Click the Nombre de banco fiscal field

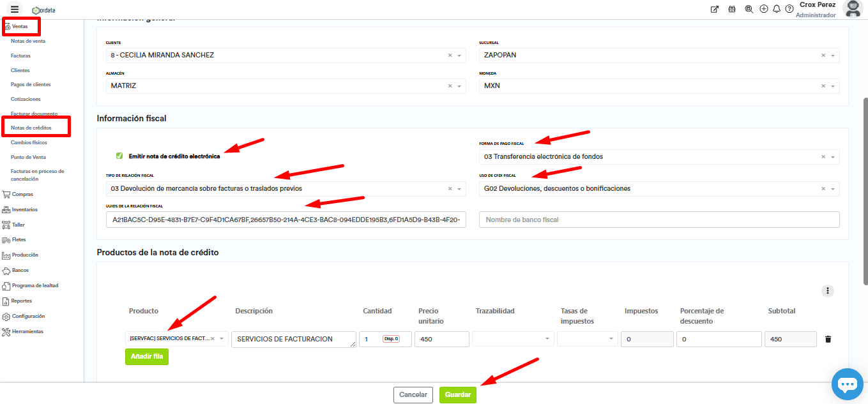coord(658,220)
